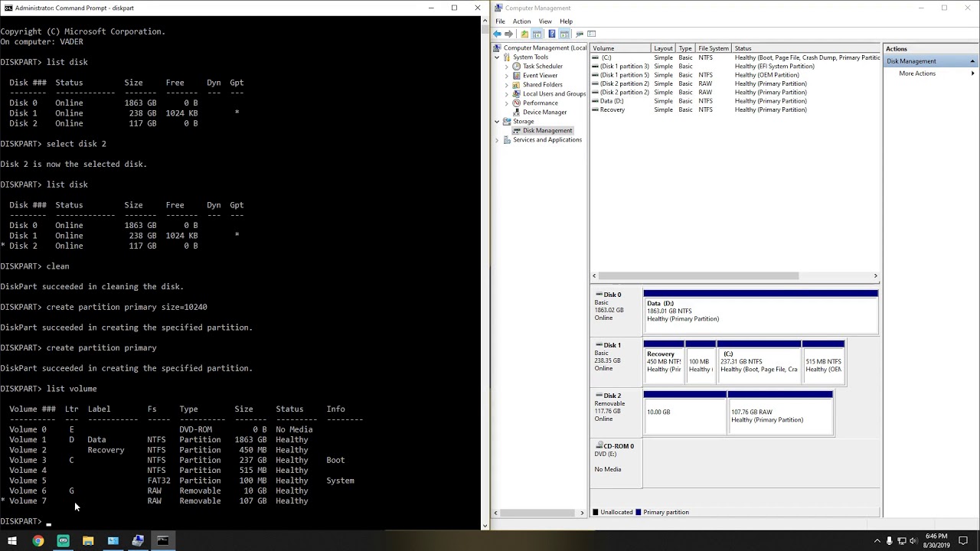
Task: Select Local Users and Groups icon
Action: click(517, 94)
